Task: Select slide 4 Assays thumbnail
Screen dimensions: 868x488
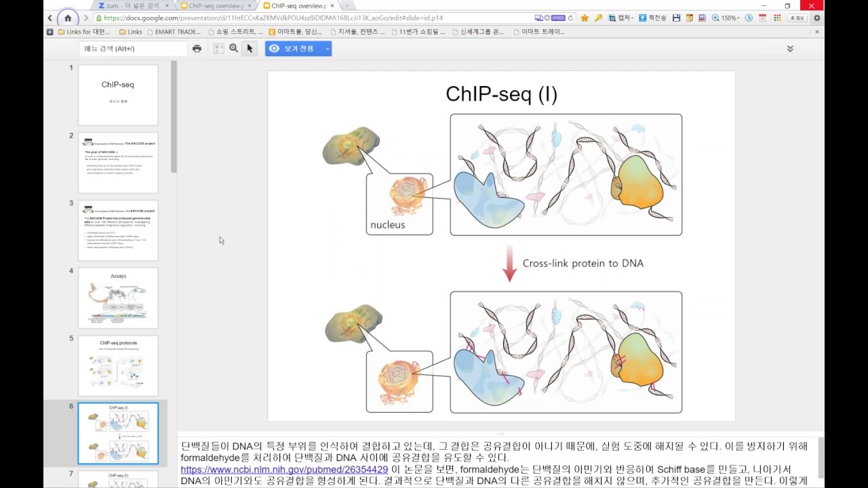Action: pos(118,298)
